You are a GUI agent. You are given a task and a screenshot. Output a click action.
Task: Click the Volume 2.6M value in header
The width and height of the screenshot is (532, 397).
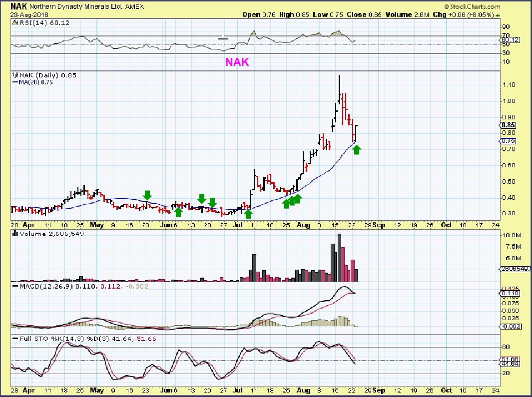(407, 15)
